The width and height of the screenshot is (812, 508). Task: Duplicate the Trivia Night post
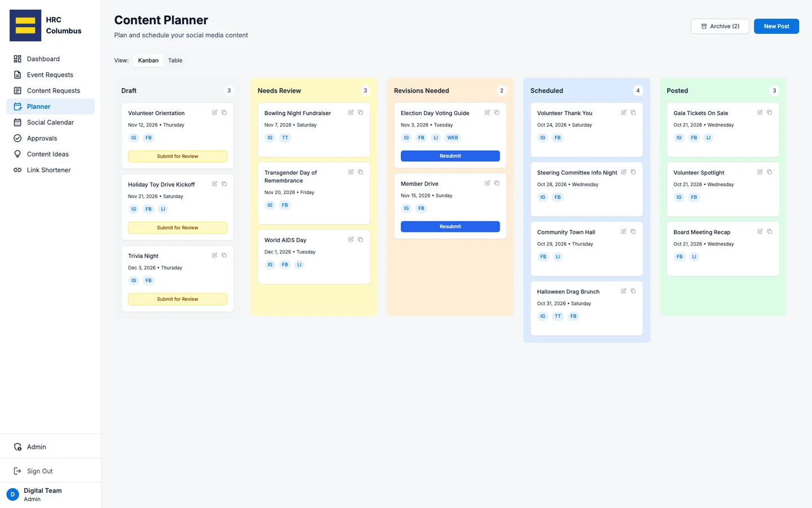pos(224,255)
